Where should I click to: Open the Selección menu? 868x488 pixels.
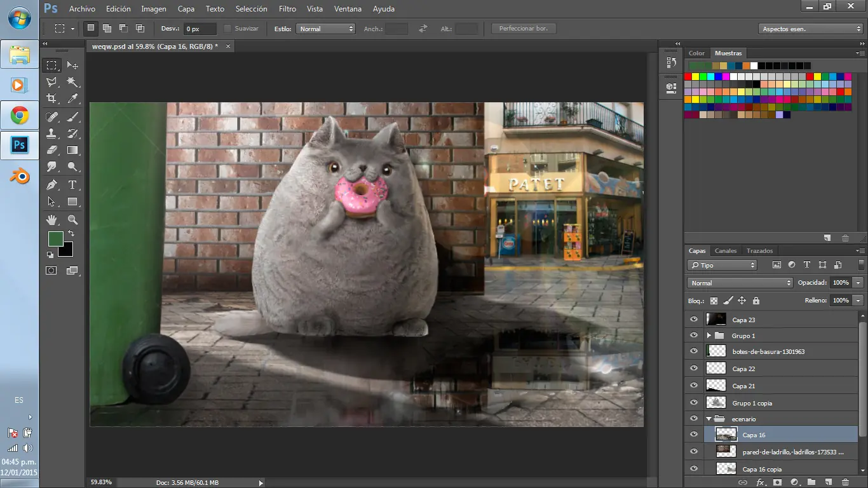point(251,9)
